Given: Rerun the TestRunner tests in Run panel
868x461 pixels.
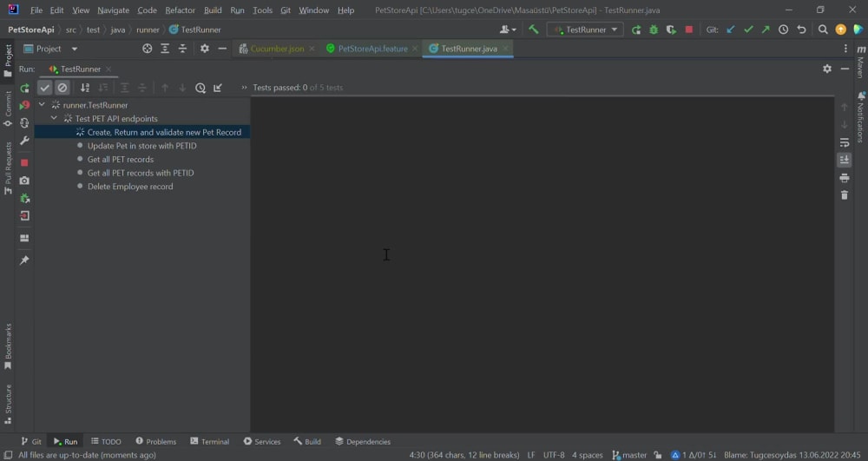Looking at the screenshot, I should 24,88.
